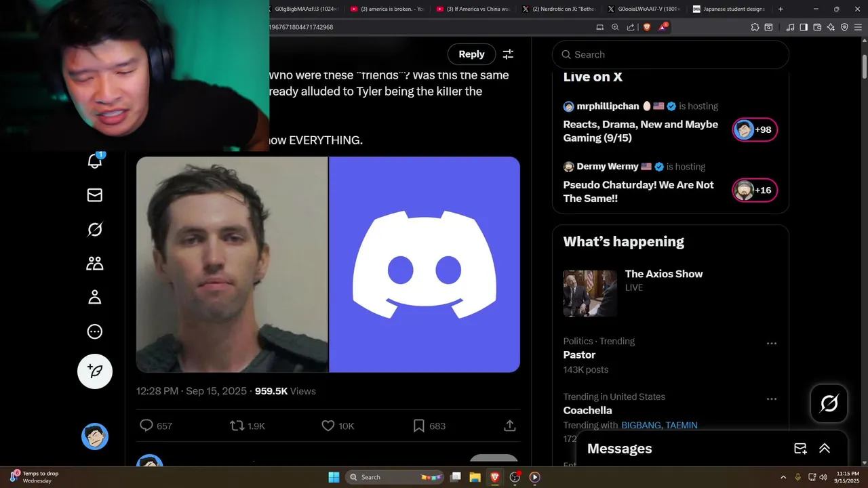Click the TAEMIN trending link

click(682, 425)
